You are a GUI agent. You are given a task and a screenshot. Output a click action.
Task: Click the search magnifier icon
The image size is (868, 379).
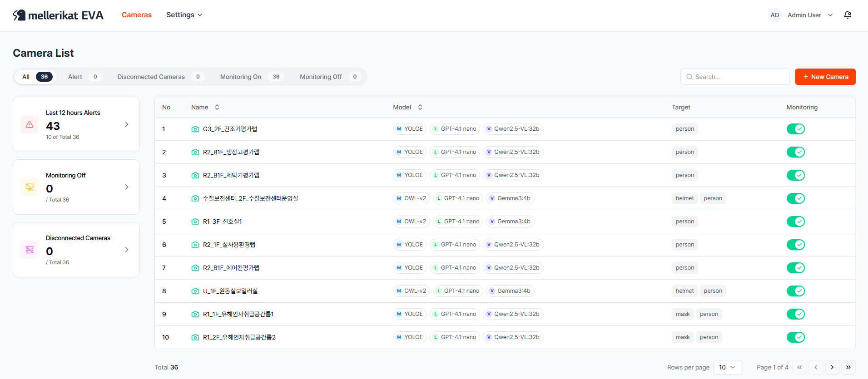[689, 77]
